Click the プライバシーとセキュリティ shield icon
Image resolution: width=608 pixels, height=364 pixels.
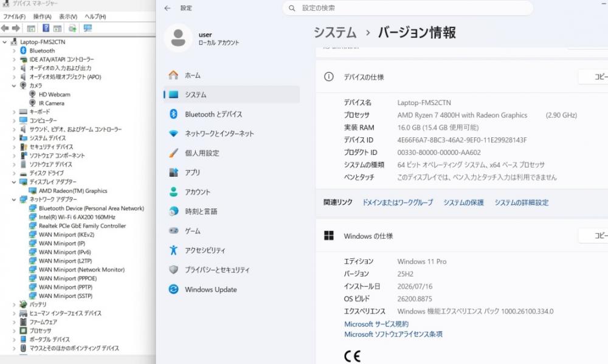(173, 269)
